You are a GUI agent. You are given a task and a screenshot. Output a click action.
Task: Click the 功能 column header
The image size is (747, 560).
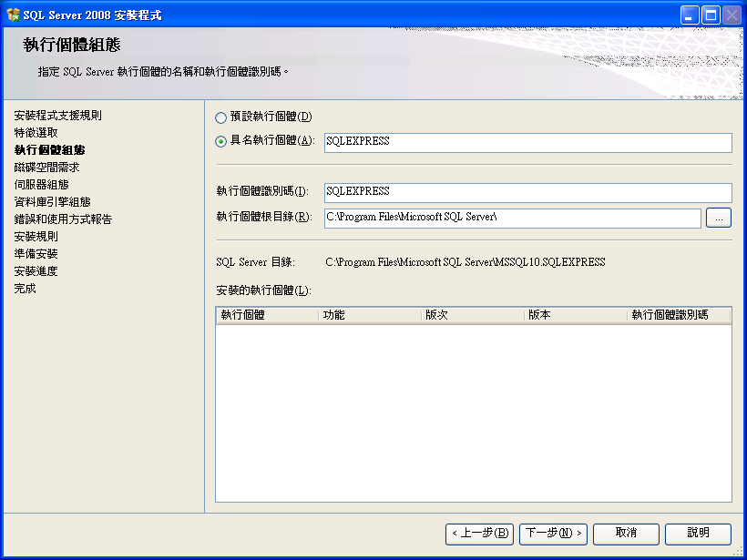[x=370, y=315]
